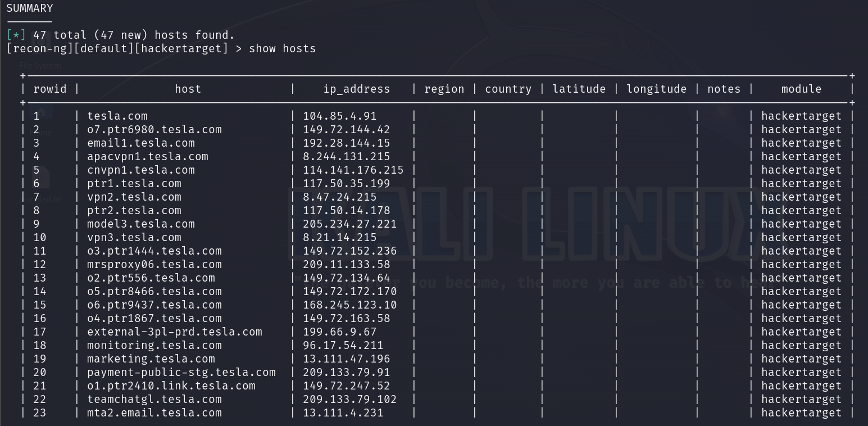Click the 'show hosts' command text
This screenshot has height=426, width=868.
[x=283, y=48]
